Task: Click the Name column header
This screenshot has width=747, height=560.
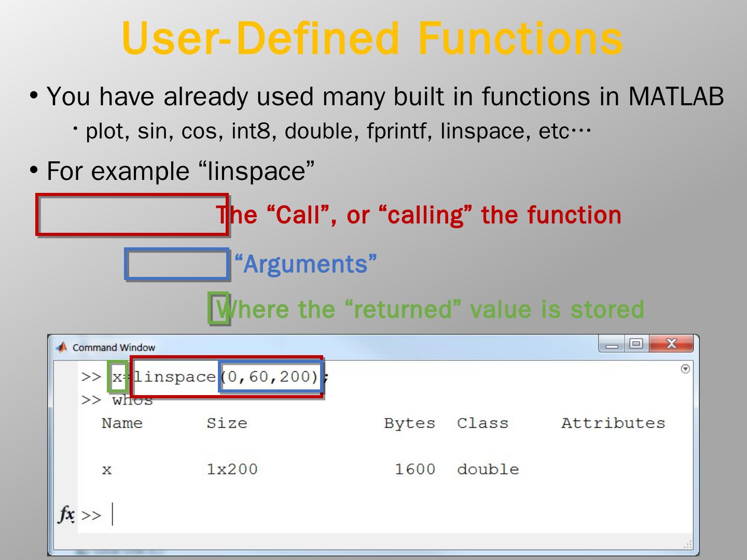Action: 122,423
